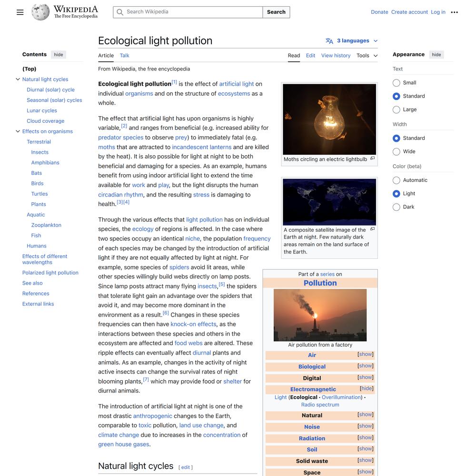
Task: Click the Donate link
Action: (x=379, y=12)
